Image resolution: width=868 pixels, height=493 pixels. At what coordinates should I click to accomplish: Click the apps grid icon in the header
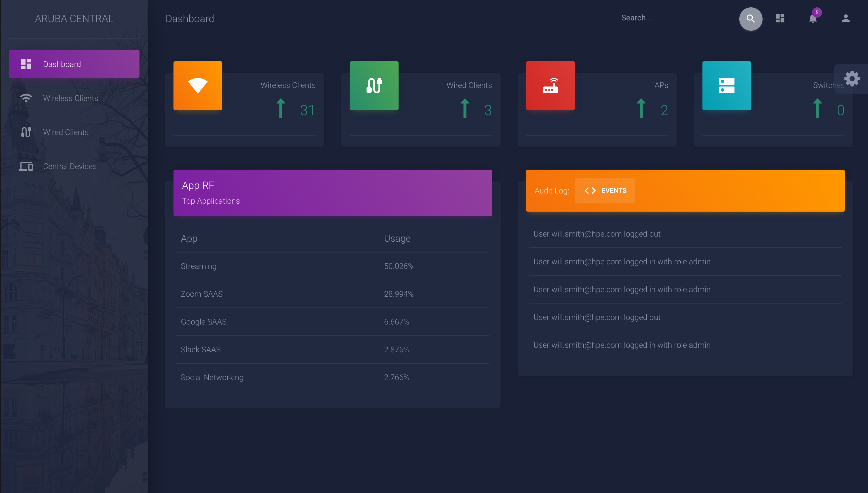point(780,19)
